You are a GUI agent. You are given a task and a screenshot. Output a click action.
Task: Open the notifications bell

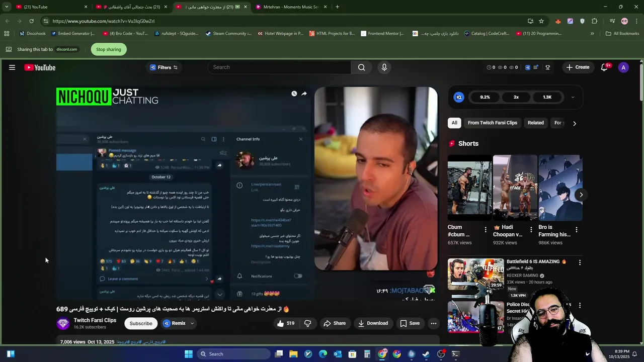coord(604,67)
